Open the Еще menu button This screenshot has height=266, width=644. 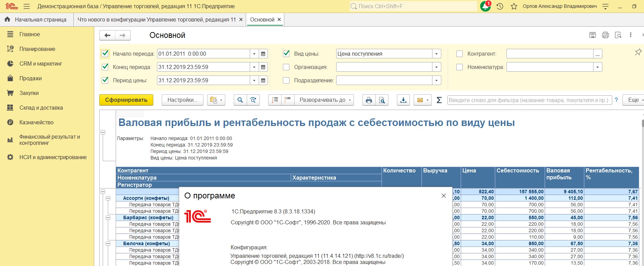tap(633, 100)
